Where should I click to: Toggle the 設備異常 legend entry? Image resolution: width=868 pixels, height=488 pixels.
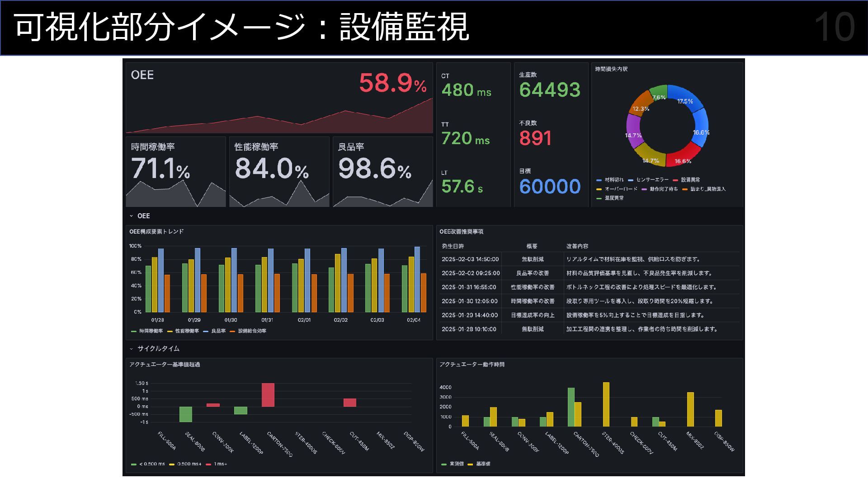690,180
